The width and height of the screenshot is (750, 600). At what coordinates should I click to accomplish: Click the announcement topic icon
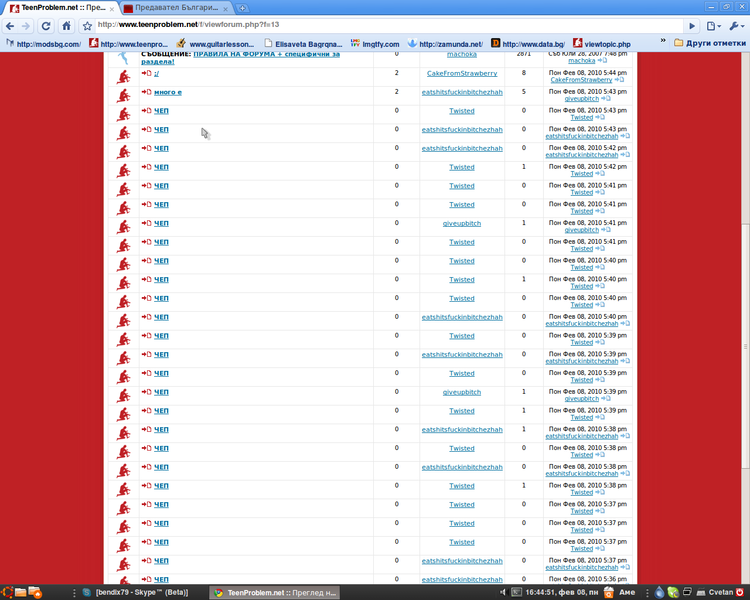(x=124, y=58)
